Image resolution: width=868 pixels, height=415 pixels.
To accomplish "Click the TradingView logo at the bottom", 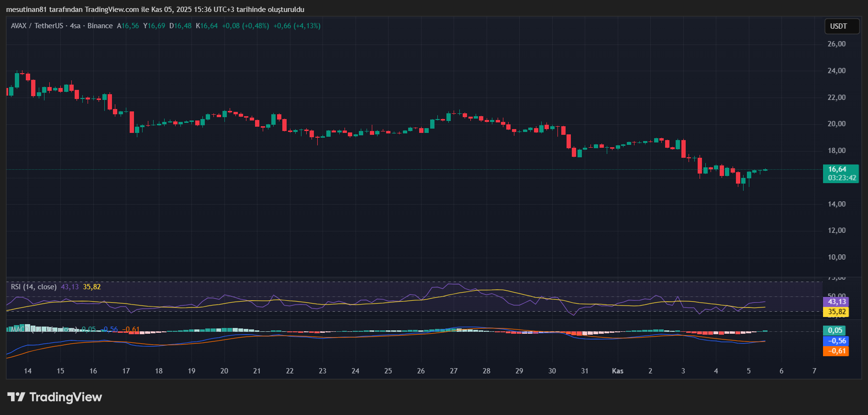I will tap(55, 397).
